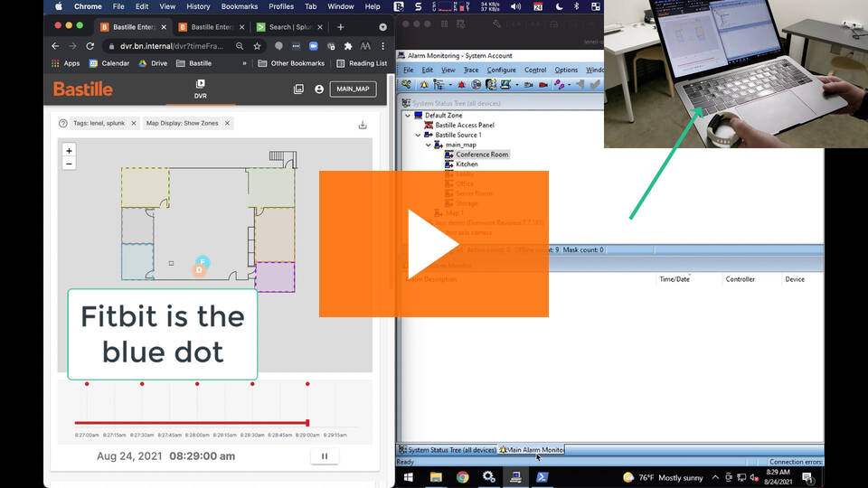Click the Time/Date column header
Screen dimensions: 868x488
(x=675, y=279)
